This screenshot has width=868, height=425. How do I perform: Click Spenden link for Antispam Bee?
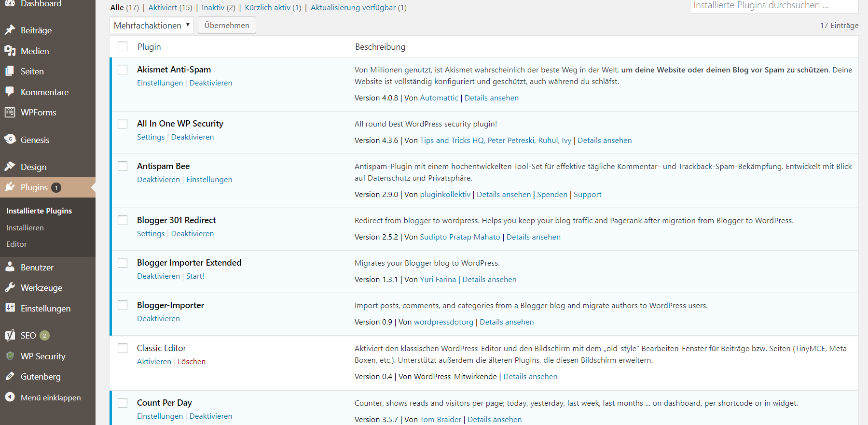pos(552,194)
